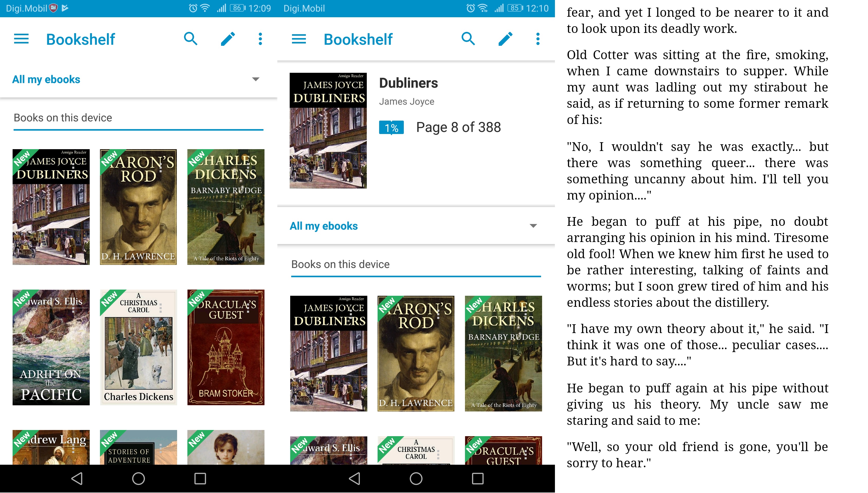
Task: Open three-dot overflow menu in middle Bookshelf screen
Action: click(538, 39)
